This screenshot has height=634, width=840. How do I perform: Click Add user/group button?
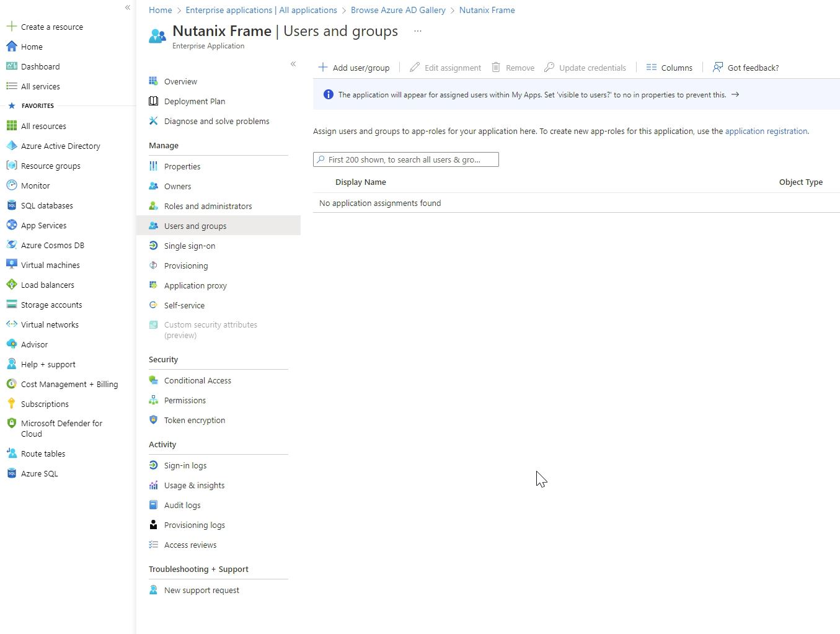[x=354, y=68]
